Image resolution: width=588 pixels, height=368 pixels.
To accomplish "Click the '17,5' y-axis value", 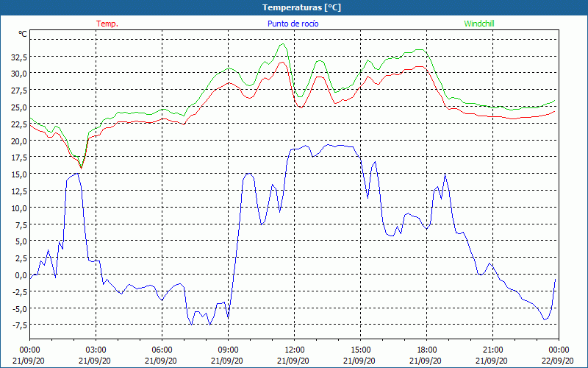I will 19,158.
